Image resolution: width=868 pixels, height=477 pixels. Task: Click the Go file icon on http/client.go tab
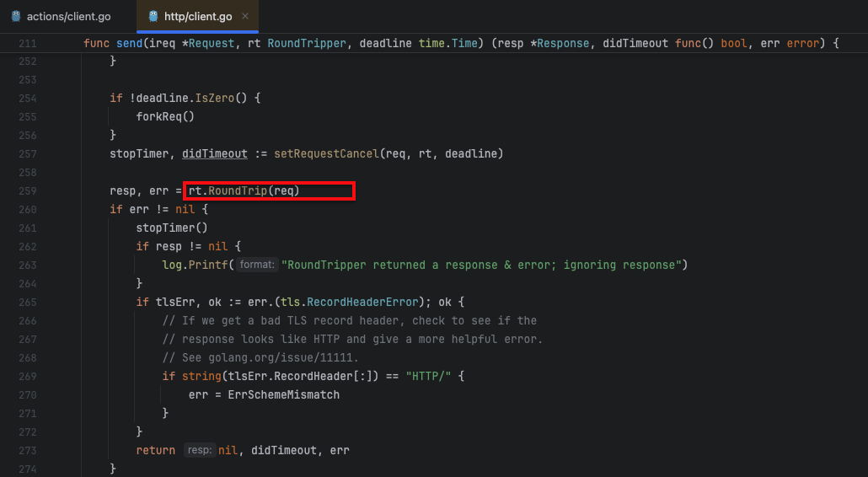tap(153, 17)
